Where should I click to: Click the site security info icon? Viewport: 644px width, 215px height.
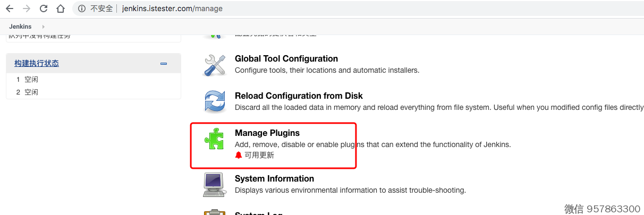pos(81,8)
